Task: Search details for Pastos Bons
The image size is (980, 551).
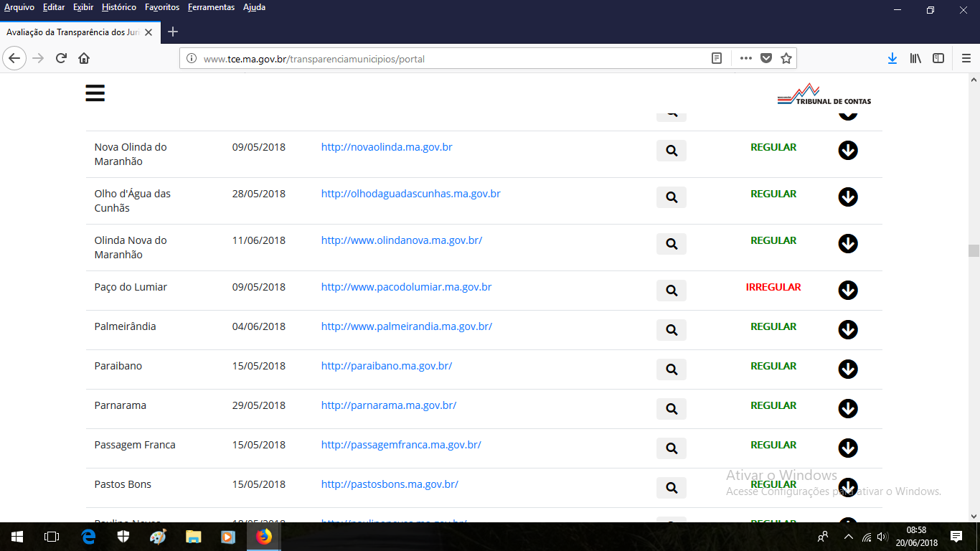Action: 672,488
